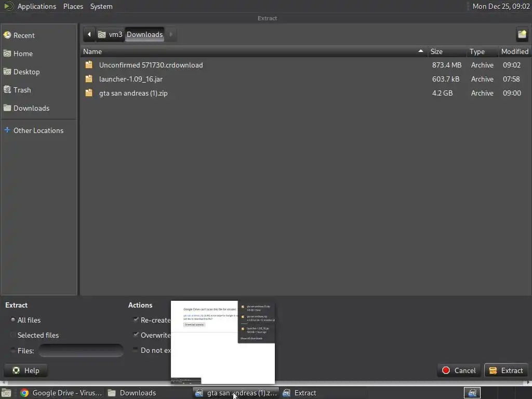Sort files by Name column
The height and width of the screenshot is (399, 532).
pyautogui.click(x=254, y=51)
